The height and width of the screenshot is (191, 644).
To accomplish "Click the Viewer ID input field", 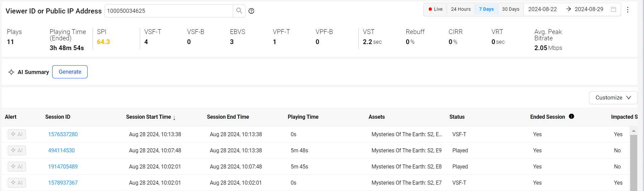I will (168, 11).
